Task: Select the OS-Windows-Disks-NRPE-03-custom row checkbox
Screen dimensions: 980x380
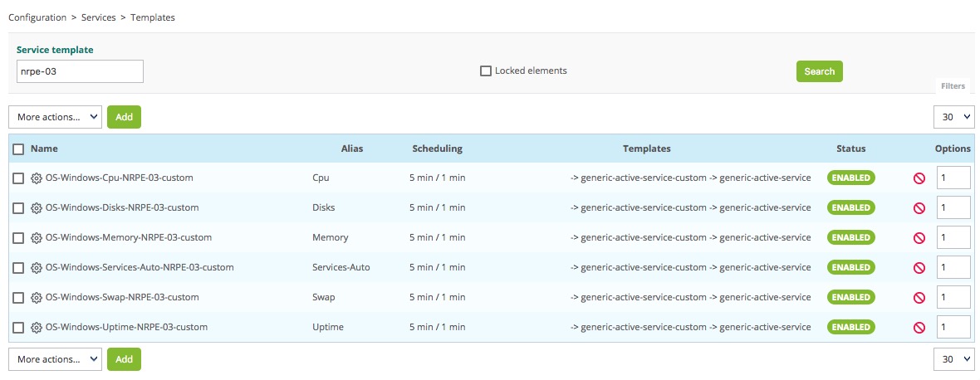Action: (x=18, y=207)
